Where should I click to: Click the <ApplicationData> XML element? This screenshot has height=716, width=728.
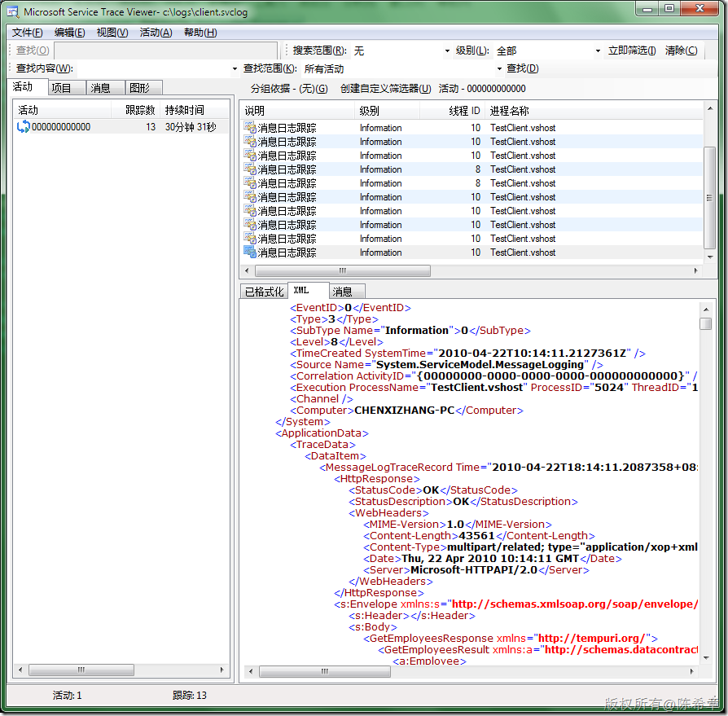(322, 433)
